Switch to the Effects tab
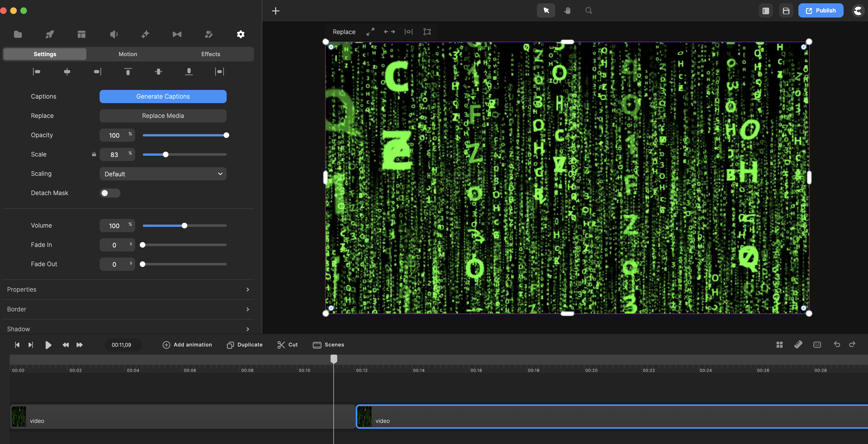Viewport: 868px width, 444px height. click(211, 54)
